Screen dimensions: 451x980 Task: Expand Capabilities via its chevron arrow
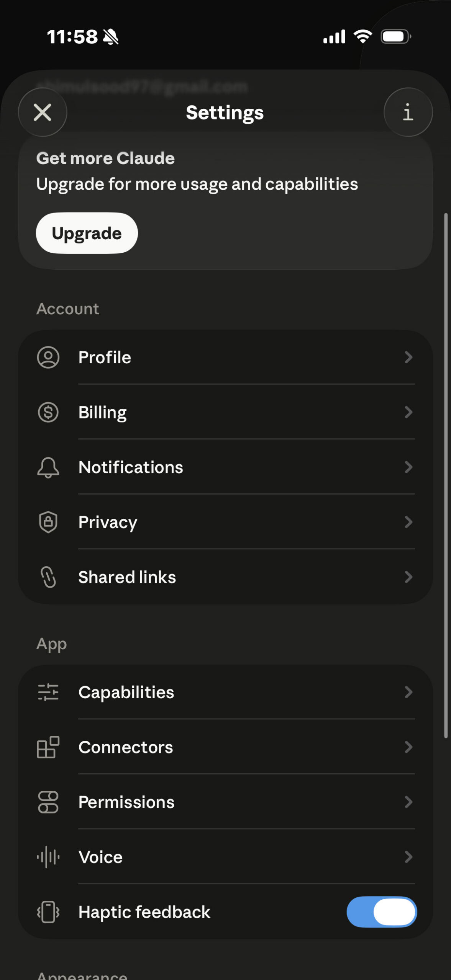pyautogui.click(x=408, y=692)
